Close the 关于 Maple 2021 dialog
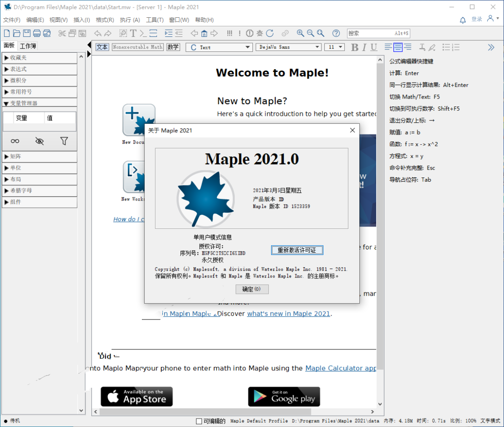This screenshot has height=427, width=504. click(352, 130)
